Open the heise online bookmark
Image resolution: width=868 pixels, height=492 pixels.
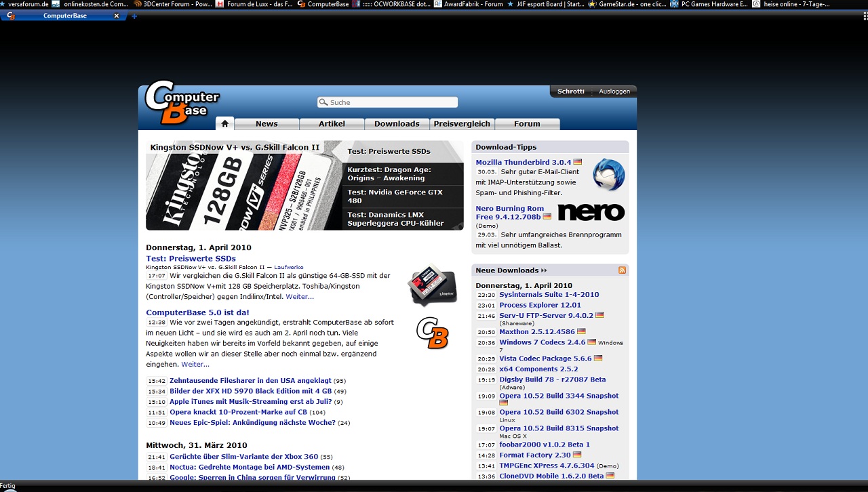coord(791,4)
